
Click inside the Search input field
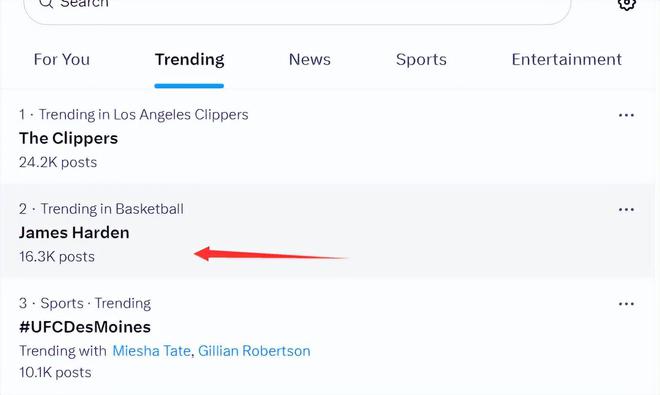tap(297, 8)
